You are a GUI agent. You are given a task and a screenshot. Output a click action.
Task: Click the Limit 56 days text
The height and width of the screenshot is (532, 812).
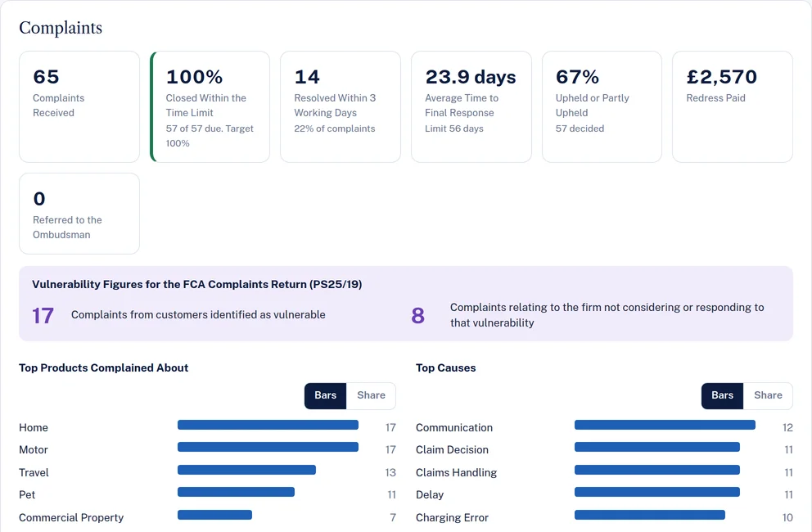(x=454, y=128)
